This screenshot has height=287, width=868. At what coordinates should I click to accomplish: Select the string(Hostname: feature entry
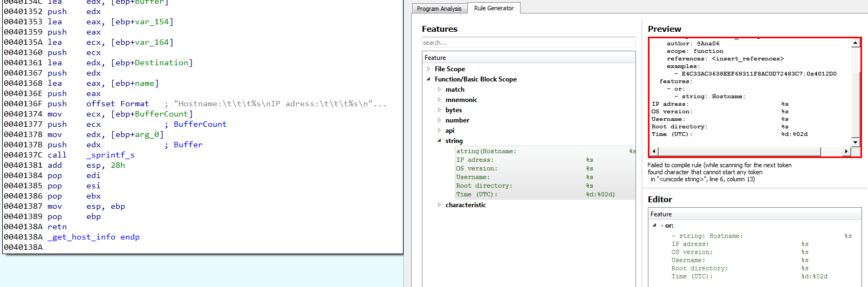tap(545, 173)
